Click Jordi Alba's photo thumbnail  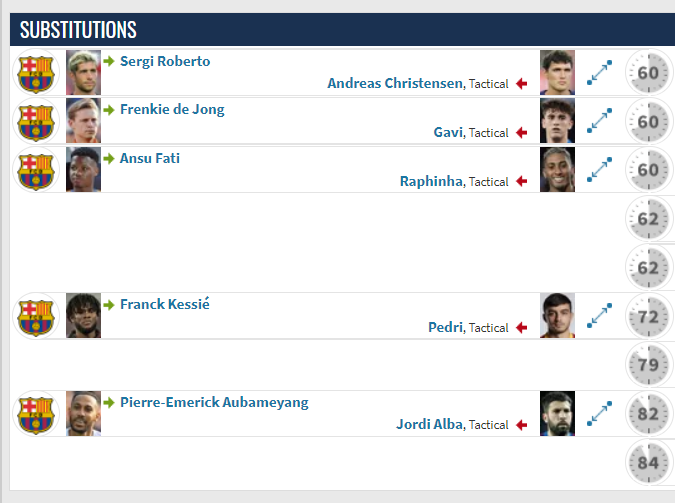point(557,413)
